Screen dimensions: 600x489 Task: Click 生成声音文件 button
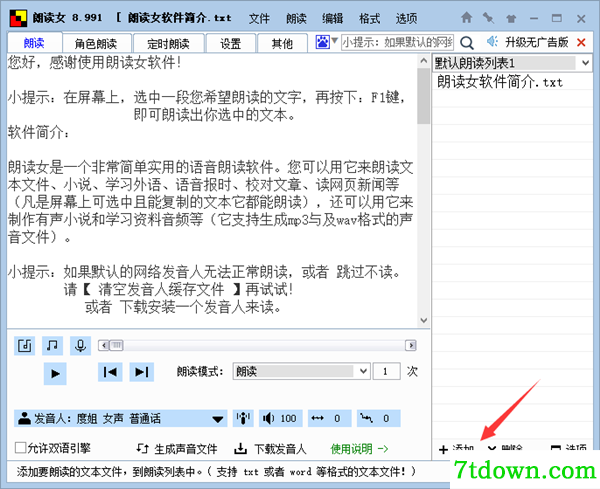pyautogui.click(x=177, y=449)
